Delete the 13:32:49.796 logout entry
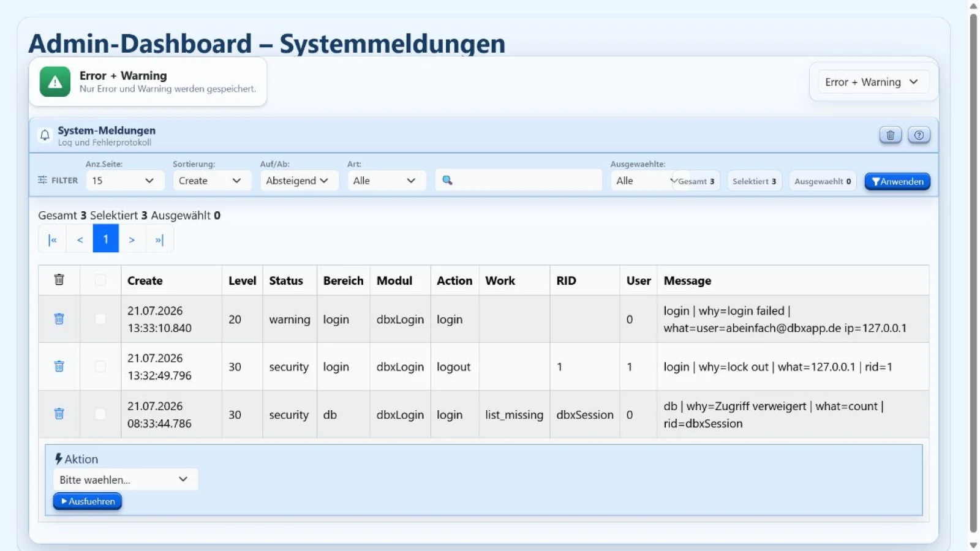The width and height of the screenshot is (980, 551). (x=59, y=366)
